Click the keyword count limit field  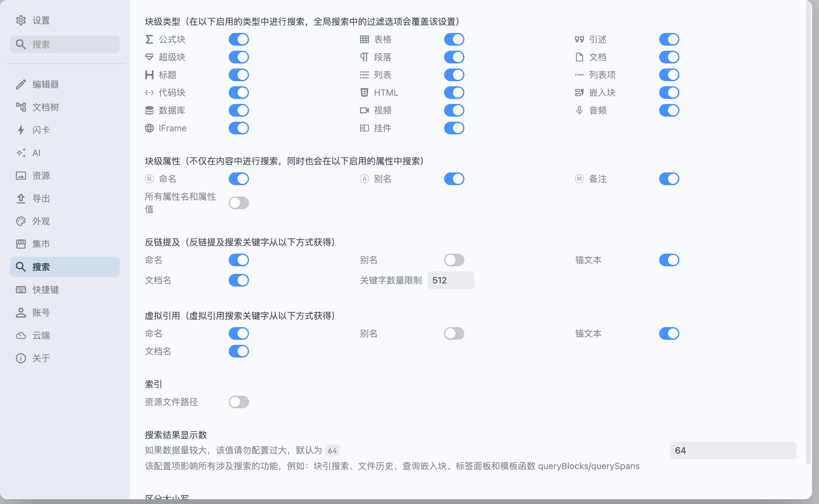(x=450, y=280)
